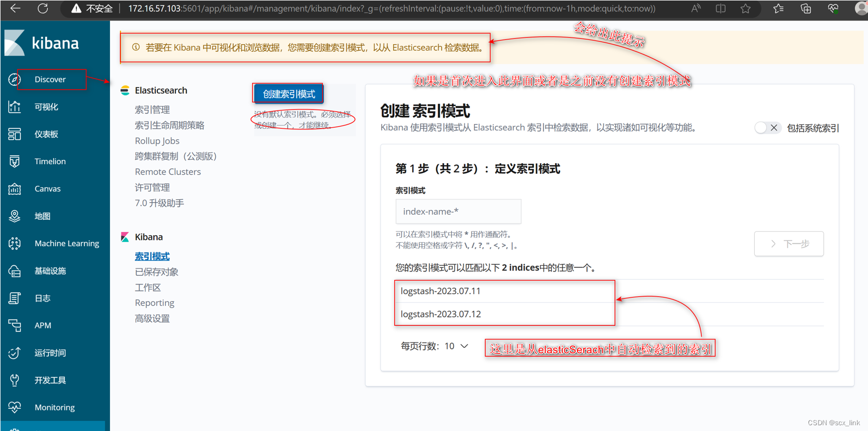This screenshot has height=431, width=868.
Task: Open the Discover menu item
Action: 50,79
